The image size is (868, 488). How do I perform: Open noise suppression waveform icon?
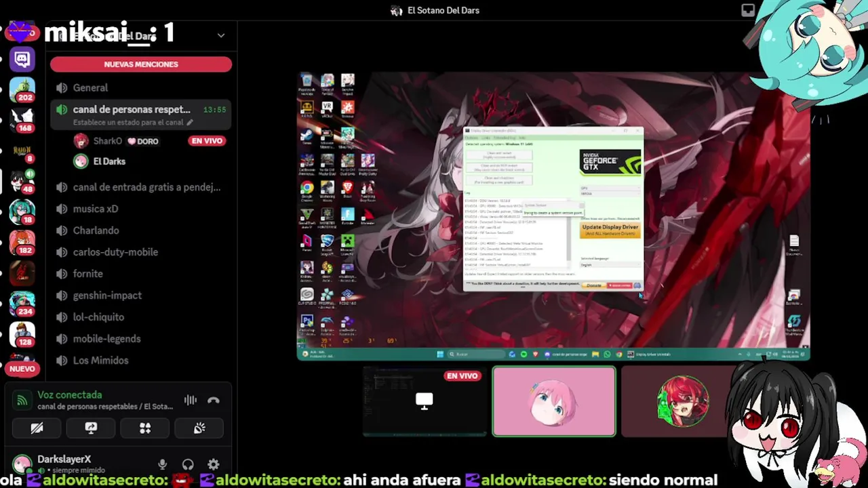point(191,401)
